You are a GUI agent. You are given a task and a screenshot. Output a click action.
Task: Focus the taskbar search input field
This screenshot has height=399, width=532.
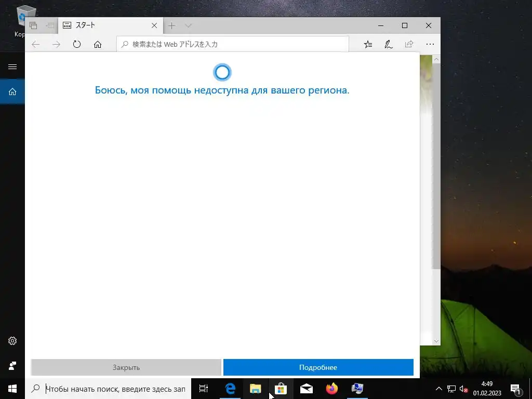[115, 389]
